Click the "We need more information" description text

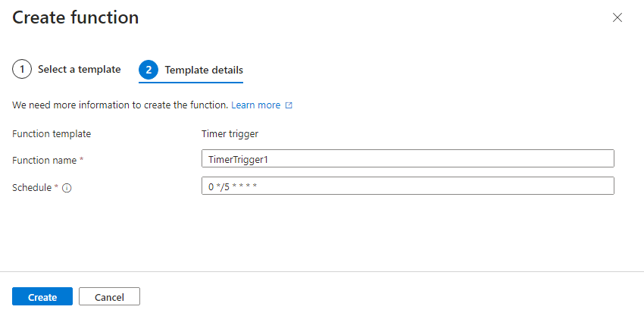120,105
